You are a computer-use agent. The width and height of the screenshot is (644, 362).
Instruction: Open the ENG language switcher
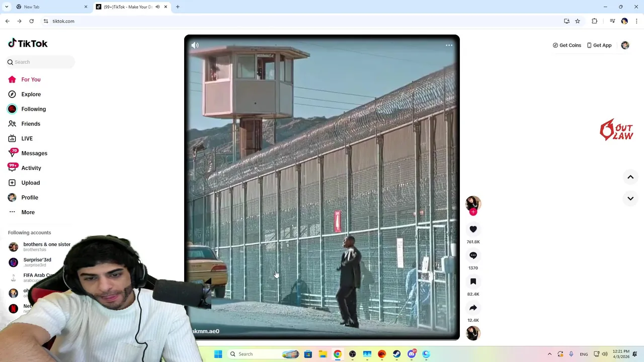[x=584, y=354]
